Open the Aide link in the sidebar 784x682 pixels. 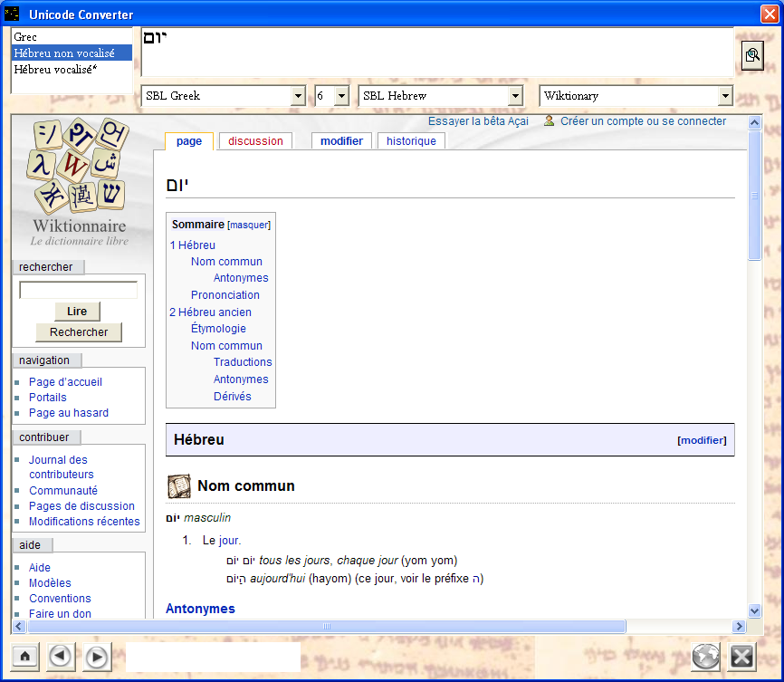coord(40,567)
